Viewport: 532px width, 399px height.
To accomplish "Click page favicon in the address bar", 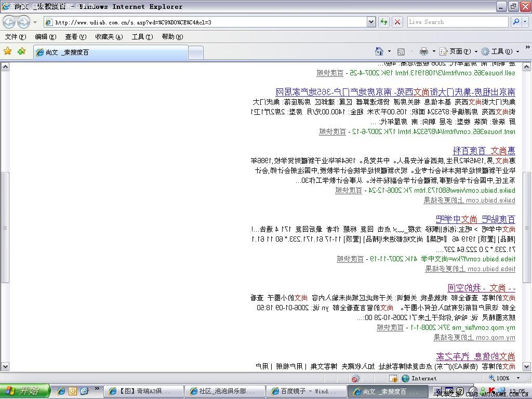I will [49, 22].
